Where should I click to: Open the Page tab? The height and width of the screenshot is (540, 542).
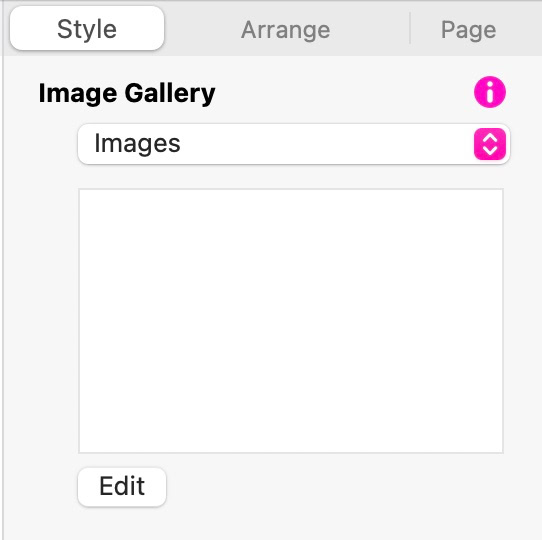[468, 29]
